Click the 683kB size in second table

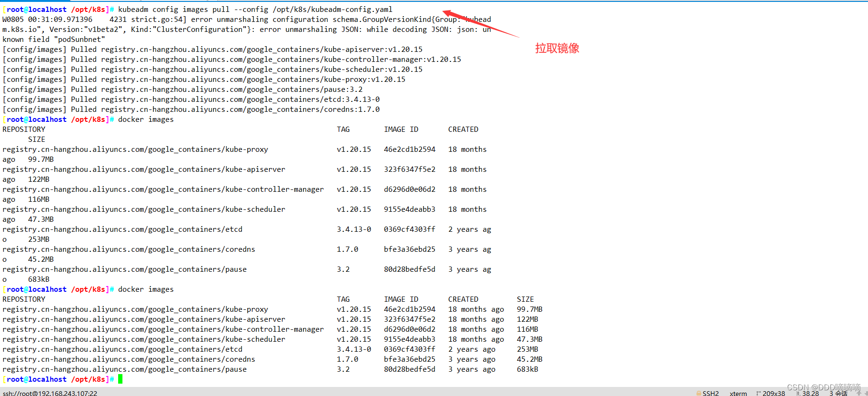point(527,369)
